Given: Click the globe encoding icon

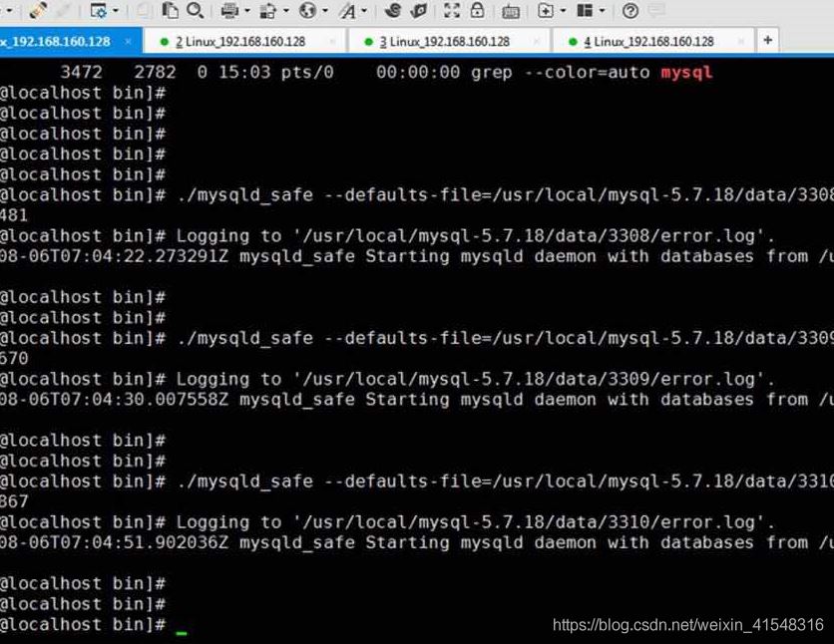Looking at the screenshot, I should (307, 11).
